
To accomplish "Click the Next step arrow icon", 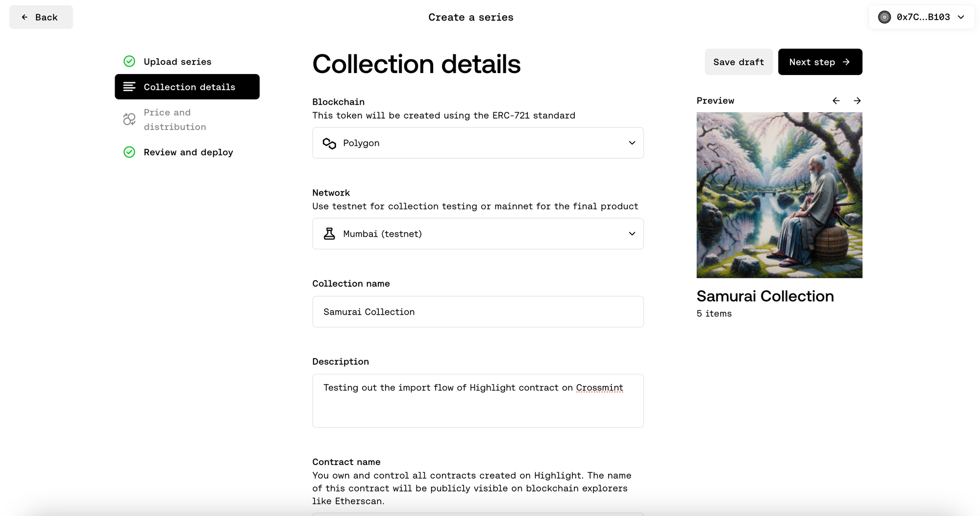I will click(x=846, y=62).
